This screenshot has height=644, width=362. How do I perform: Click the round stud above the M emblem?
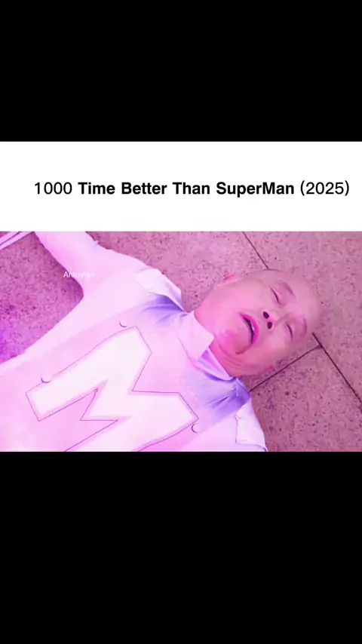(x=123, y=323)
